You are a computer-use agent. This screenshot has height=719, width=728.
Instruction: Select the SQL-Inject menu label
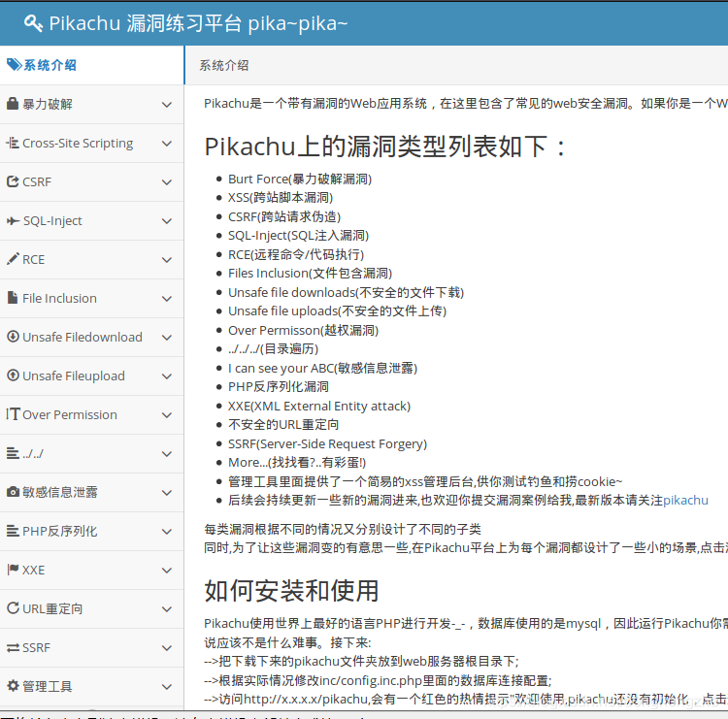[x=52, y=221]
